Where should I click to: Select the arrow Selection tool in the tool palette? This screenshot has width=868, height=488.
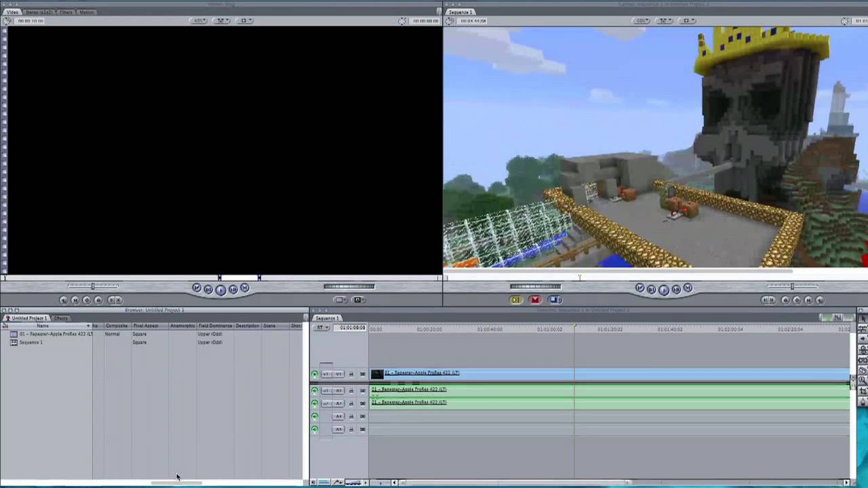(863, 317)
